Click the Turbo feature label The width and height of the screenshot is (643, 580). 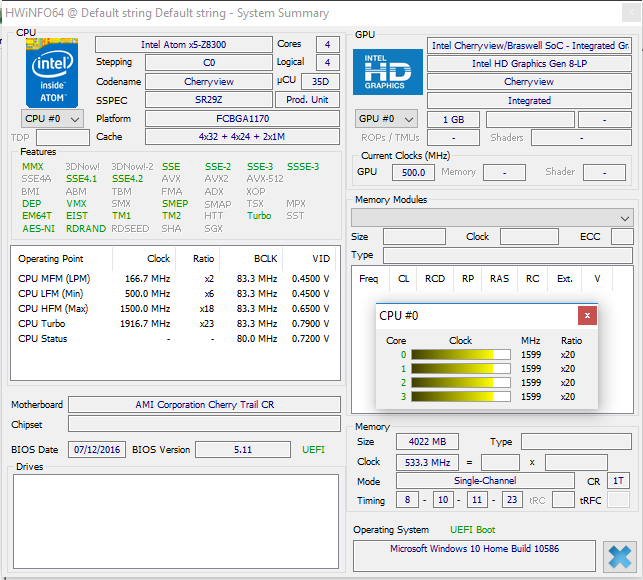pos(259,216)
